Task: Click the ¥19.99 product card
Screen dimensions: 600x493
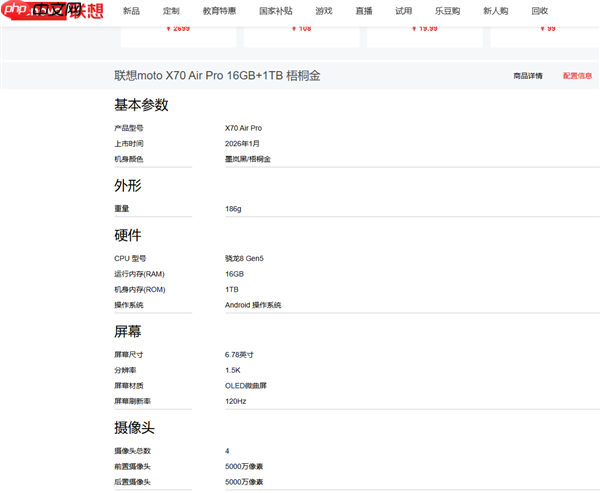Action: point(425,37)
